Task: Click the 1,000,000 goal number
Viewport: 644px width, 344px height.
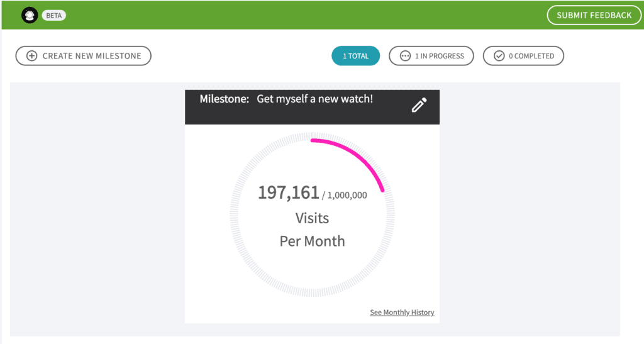Action: pyautogui.click(x=347, y=196)
